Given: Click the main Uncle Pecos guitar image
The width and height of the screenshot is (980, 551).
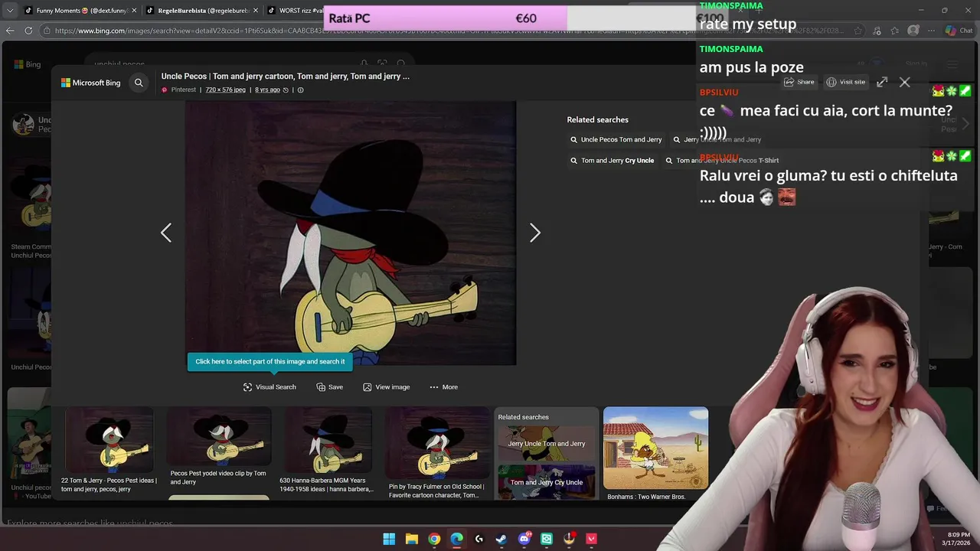Looking at the screenshot, I should click(x=351, y=233).
